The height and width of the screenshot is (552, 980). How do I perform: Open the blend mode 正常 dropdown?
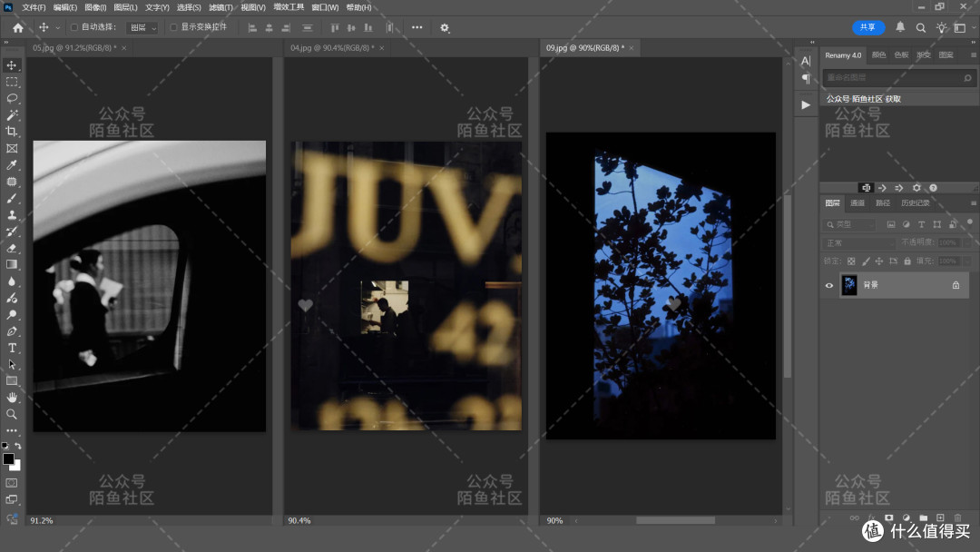(858, 242)
